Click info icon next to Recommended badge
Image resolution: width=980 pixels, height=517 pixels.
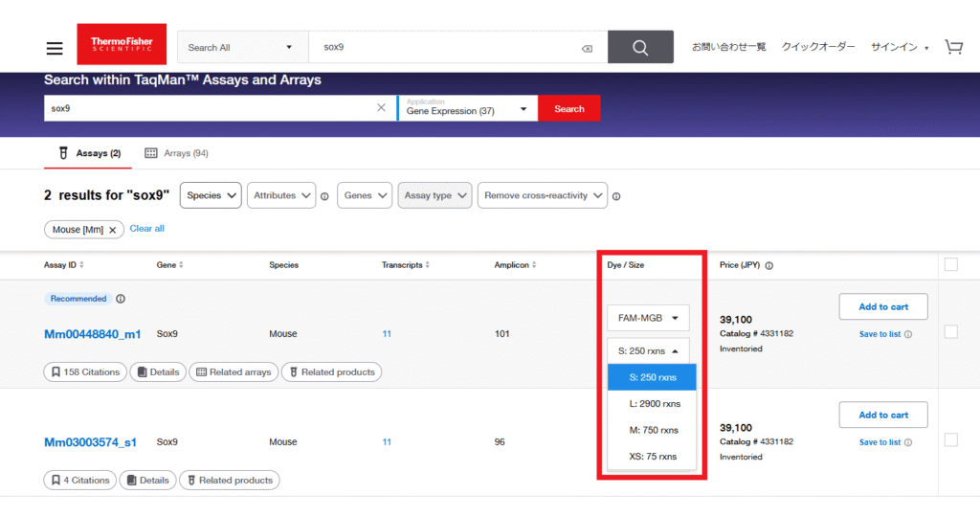point(121,299)
